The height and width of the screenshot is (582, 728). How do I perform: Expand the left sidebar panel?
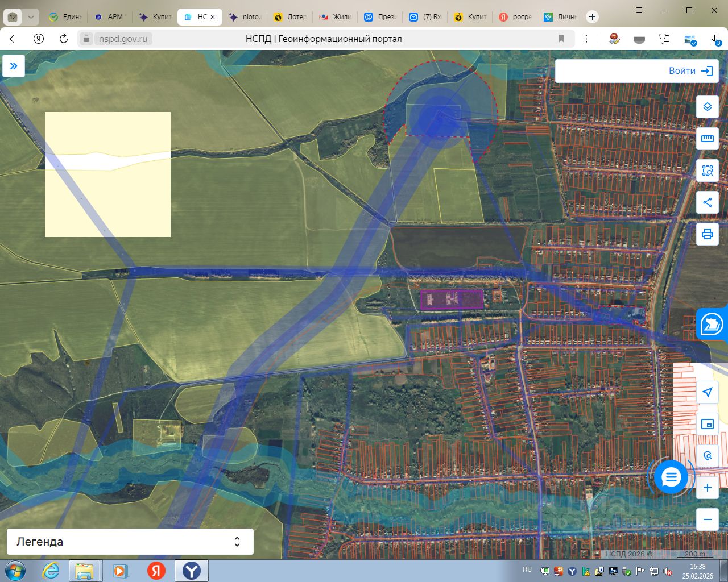point(14,66)
